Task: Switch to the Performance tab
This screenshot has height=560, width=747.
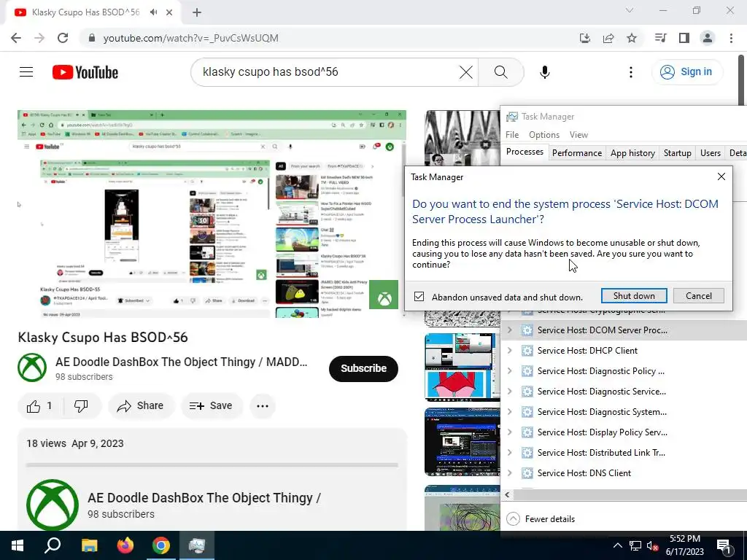Action: pos(577,153)
